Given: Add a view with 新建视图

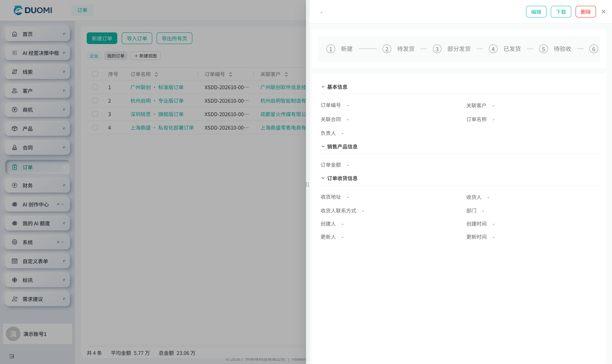Looking at the screenshot, I should [x=146, y=56].
